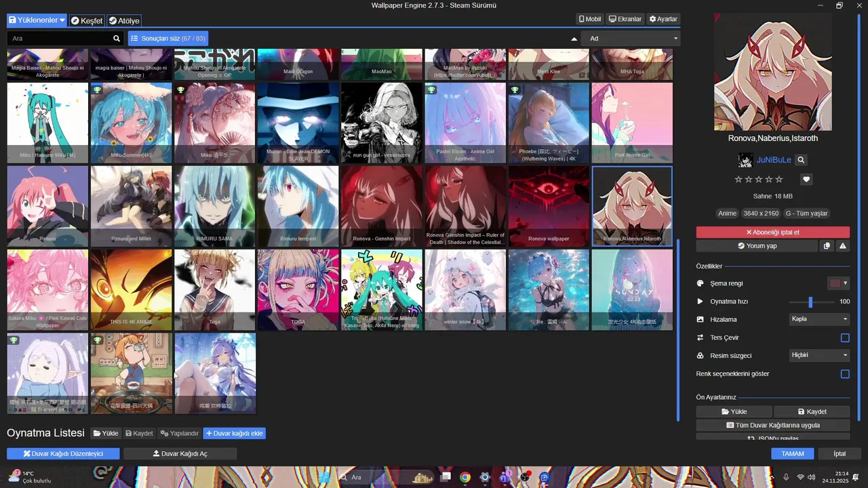Click the wallpaper list vertical scrollbar

(677, 329)
